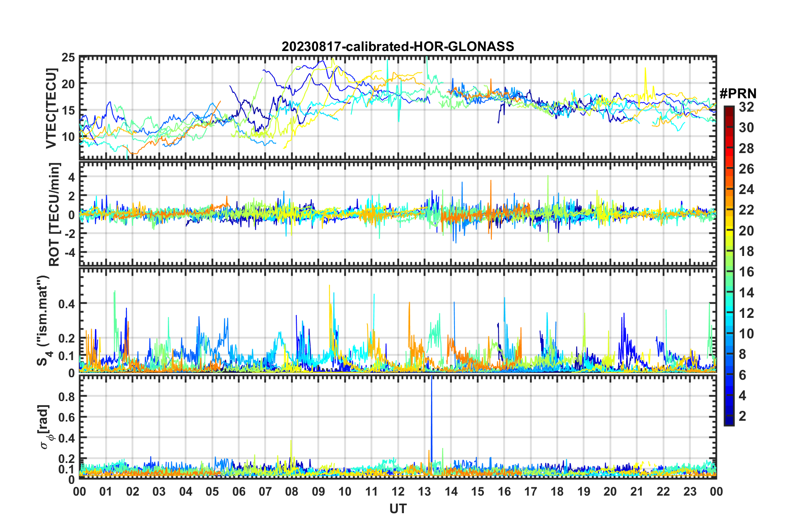This screenshot has height=532, width=796.
Task: Click colorbar tick label 24
Action: [746, 189]
